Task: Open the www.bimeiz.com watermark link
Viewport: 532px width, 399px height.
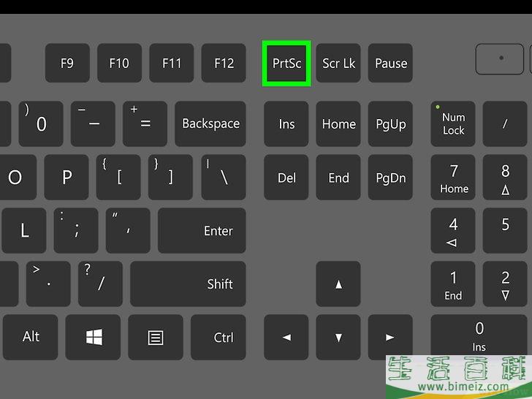Action: tap(463, 387)
